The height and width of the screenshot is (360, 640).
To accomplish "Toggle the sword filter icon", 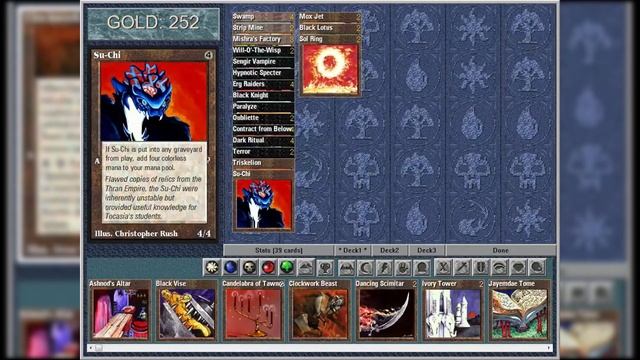I will click(x=462, y=268).
